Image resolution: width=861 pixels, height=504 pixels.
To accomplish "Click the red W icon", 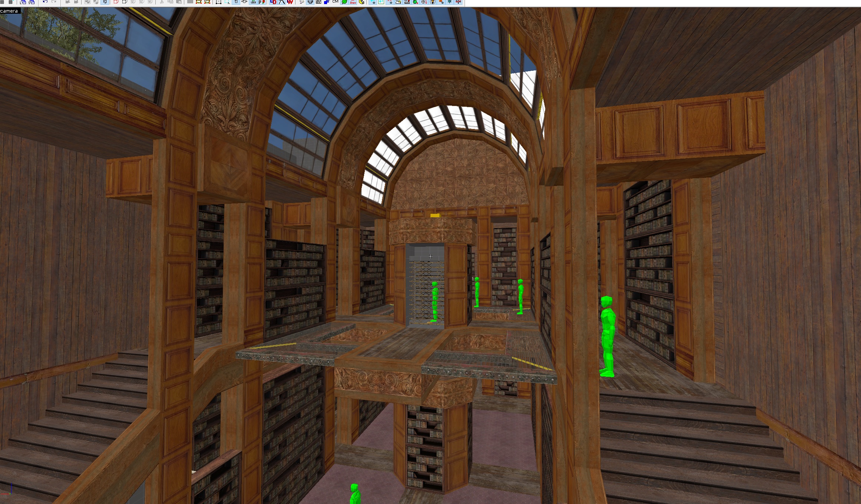I will (x=290, y=2).
